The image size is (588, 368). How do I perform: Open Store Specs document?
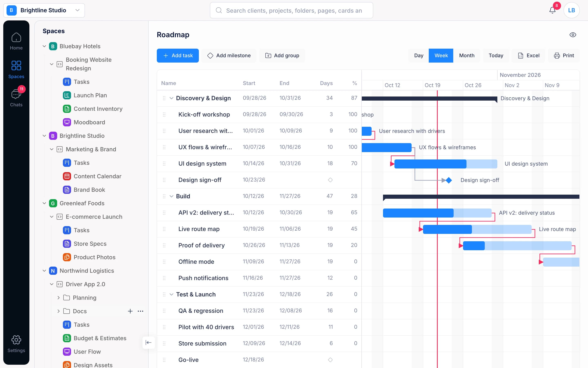(90, 244)
